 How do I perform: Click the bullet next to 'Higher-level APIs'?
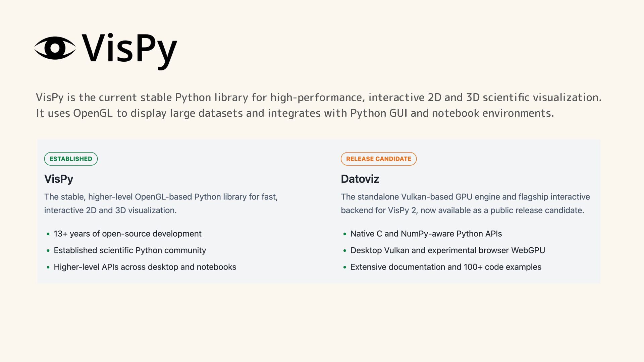point(48,267)
